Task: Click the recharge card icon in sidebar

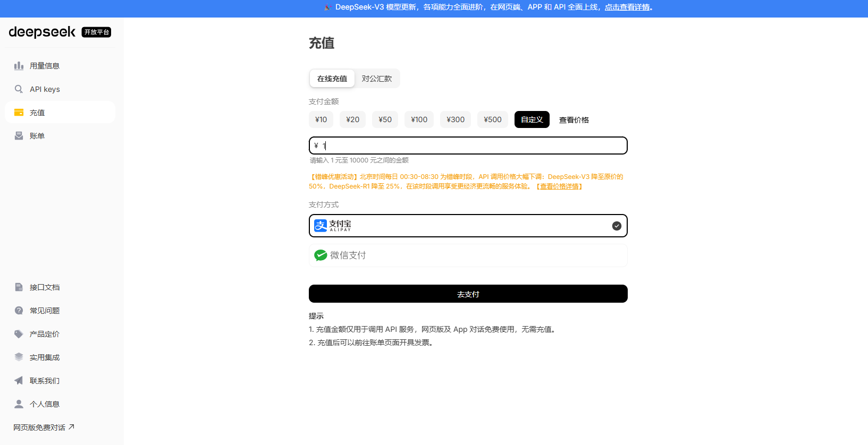Action: pos(19,113)
